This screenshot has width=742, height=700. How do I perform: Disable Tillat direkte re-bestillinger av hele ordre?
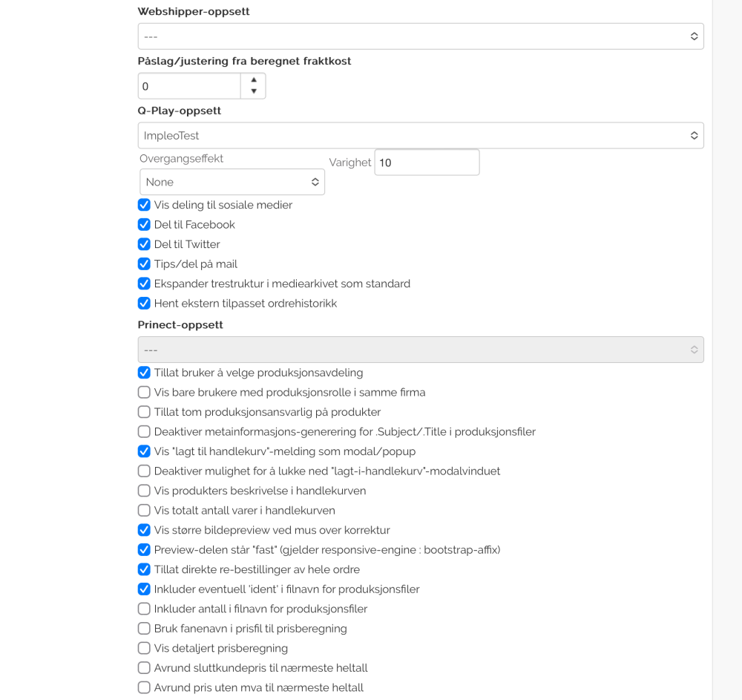coord(144,569)
